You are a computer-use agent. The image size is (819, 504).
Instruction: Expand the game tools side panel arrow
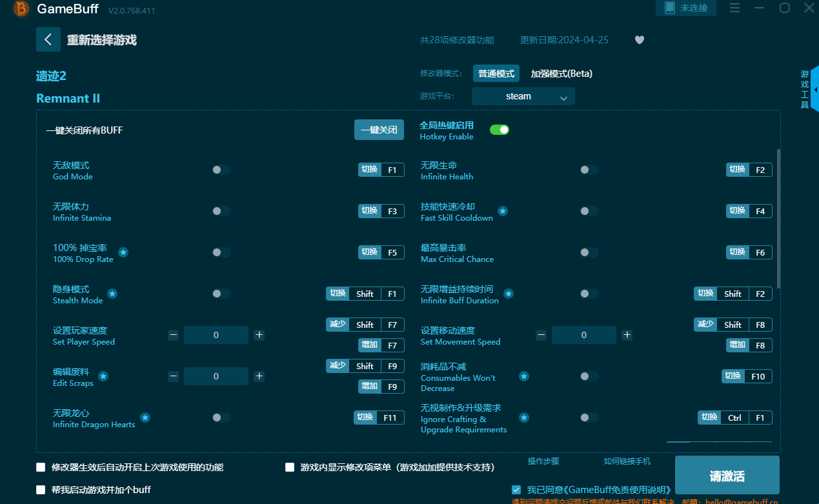tap(815, 90)
